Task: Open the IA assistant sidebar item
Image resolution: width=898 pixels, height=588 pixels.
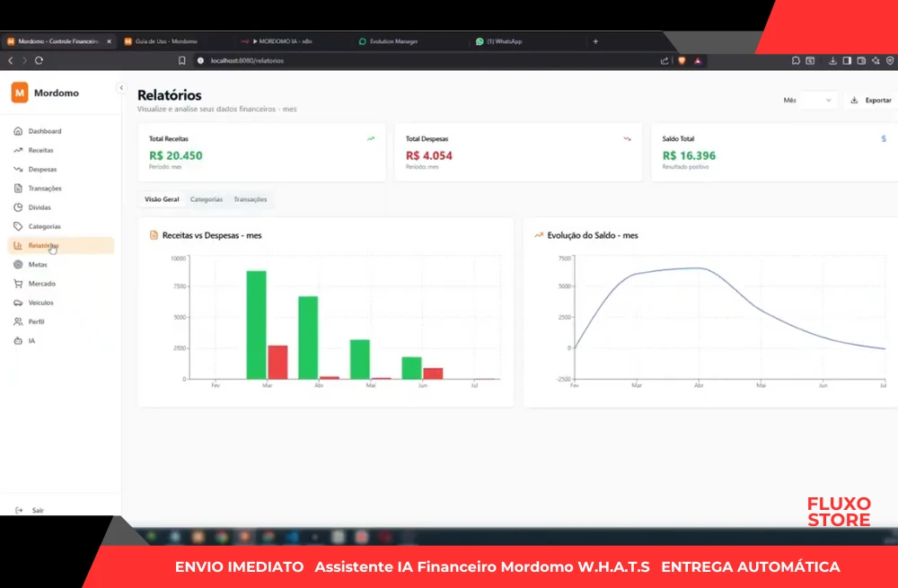Action: (x=31, y=341)
